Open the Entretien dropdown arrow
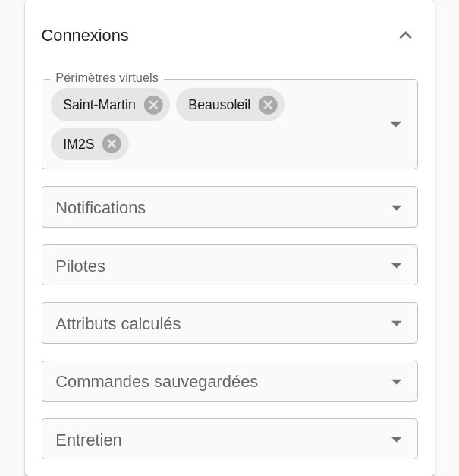 pos(396,440)
